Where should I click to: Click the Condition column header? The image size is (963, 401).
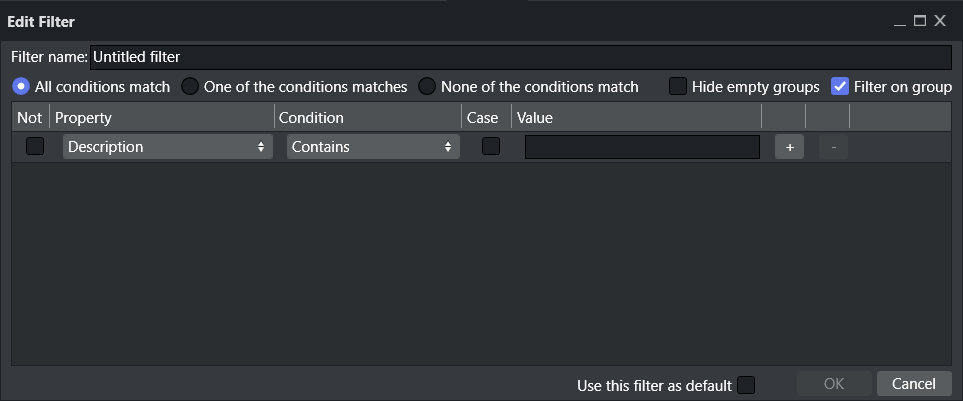pyautogui.click(x=367, y=118)
